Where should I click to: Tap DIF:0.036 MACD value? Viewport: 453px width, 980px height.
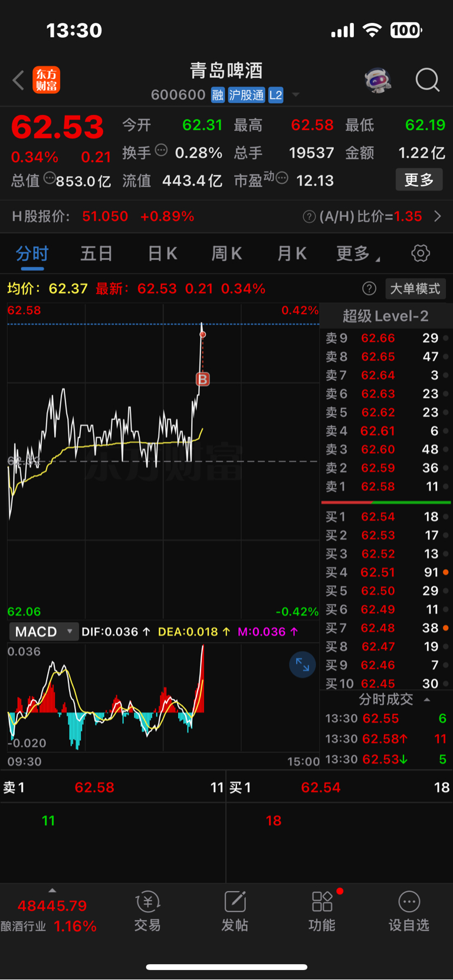(x=116, y=632)
